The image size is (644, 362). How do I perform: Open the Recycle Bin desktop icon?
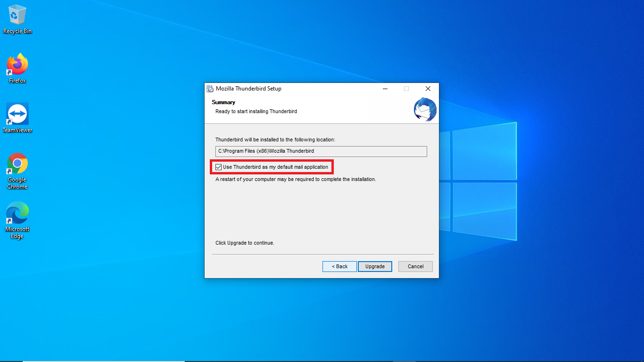pyautogui.click(x=17, y=20)
